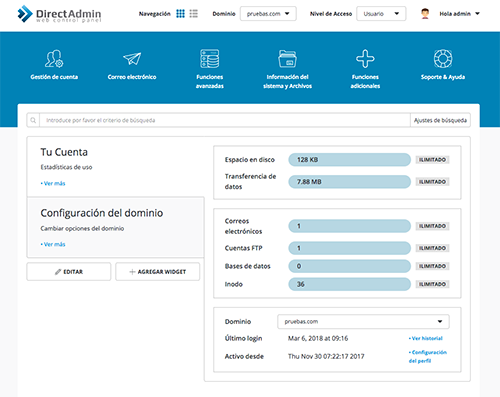Expand the Hola admin user menu
Image resolution: width=500 pixels, height=397 pixels.
459,14
